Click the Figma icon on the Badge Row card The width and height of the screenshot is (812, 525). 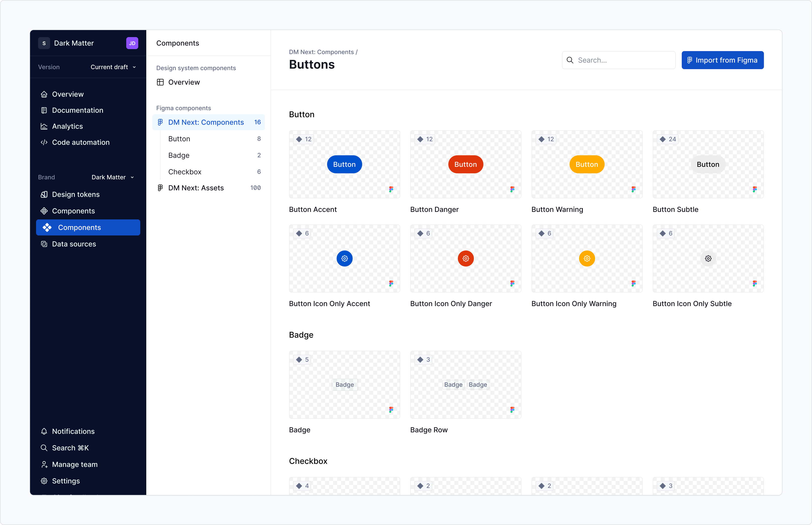pyautogui.click(x=512, y=410)
